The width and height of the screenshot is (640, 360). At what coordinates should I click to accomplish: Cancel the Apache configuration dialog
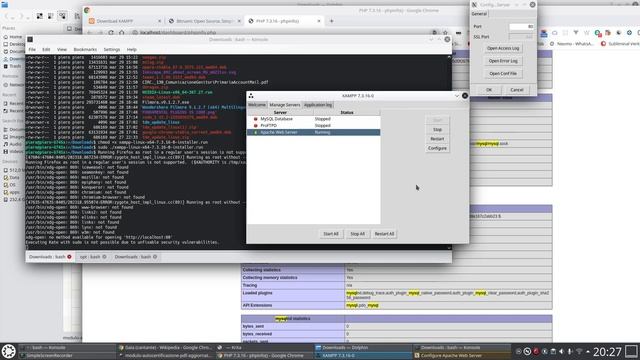517,90
